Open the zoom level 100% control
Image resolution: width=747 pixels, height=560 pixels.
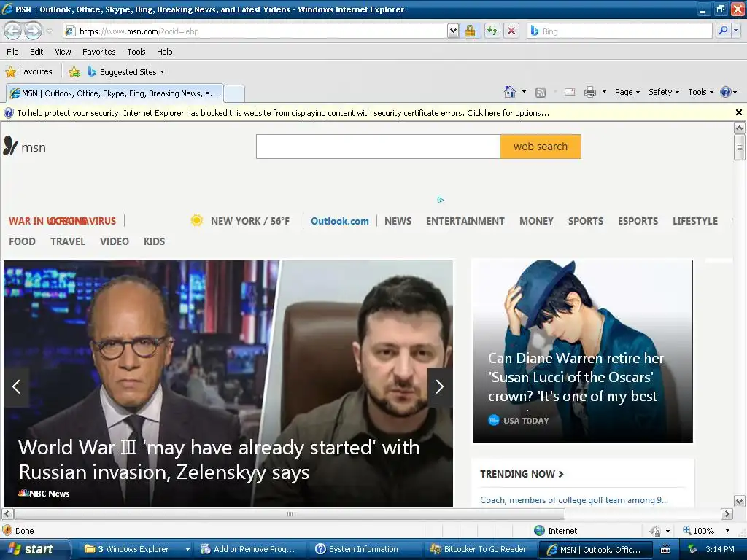click(706, 531)
